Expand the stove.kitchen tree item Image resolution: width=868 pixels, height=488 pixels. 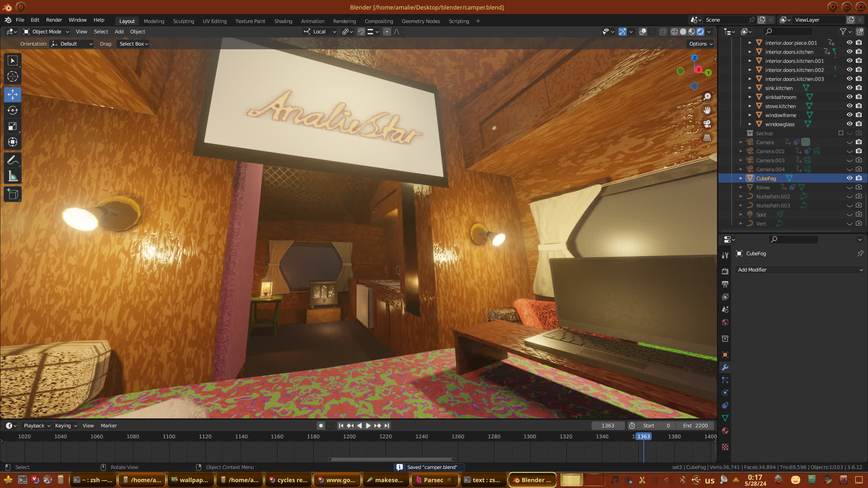coord(750,106)
